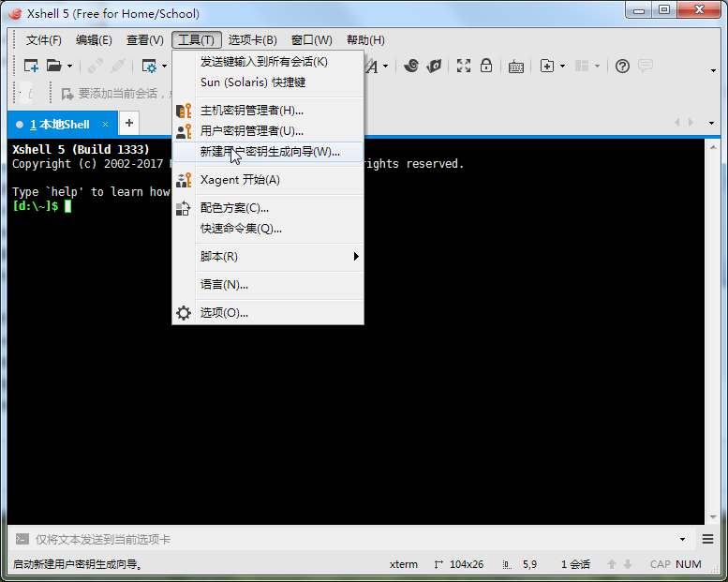The height and width of the screenshot is (582, 728).
Task: Open the 选项卡(B) menu
Action: [x=253, y=40]
